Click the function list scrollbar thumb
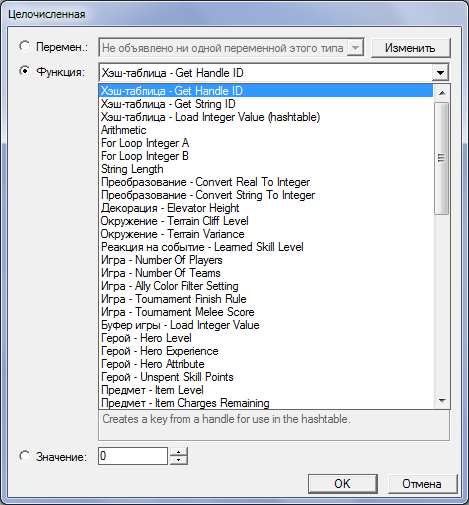This screenshot has height=505, width=469. pyautogui.click(x=442, y=158)
